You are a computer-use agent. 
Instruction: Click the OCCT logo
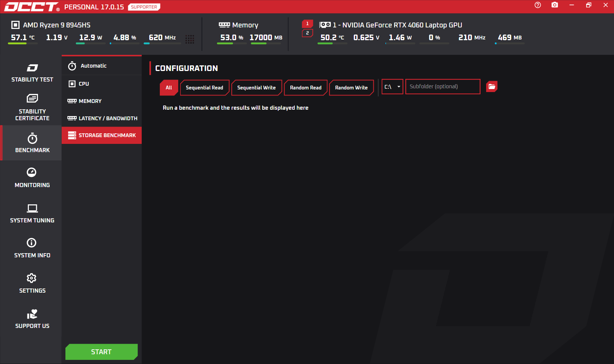click(x=32, y=7)
